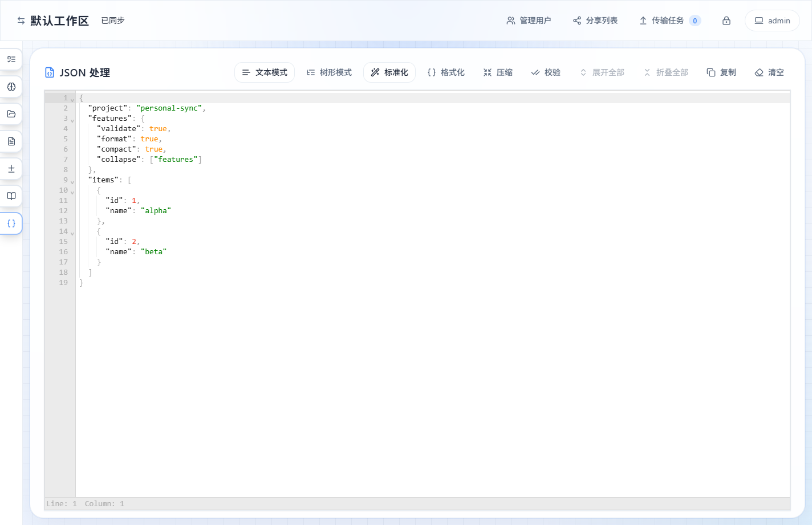812x525 pixels.
Task: Click the Column: 1 status bar entry
Action: tap(104, 504)
